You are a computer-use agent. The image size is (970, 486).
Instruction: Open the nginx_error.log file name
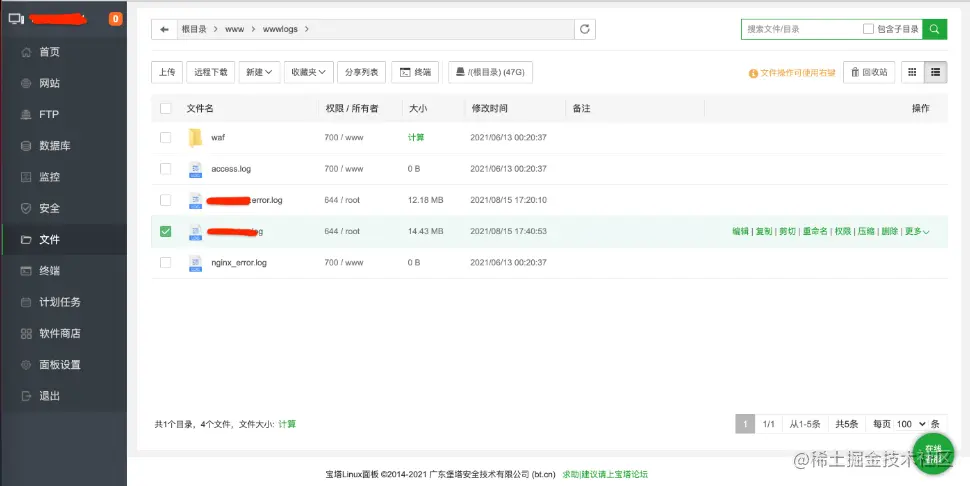(x=239, y=263)
